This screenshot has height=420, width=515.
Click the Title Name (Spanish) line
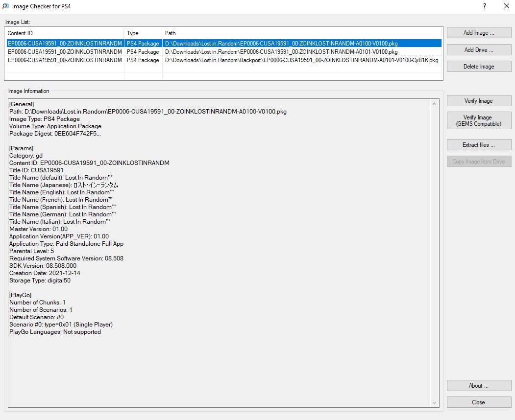[62, 207]
